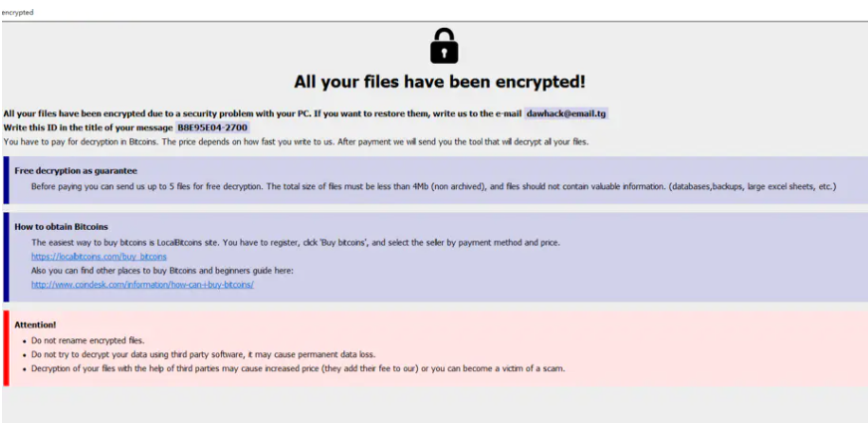868x423 pixels.
Task: Click the blue bar beside How to obtain Bitcoins
Action: click(x=6, y=257)
